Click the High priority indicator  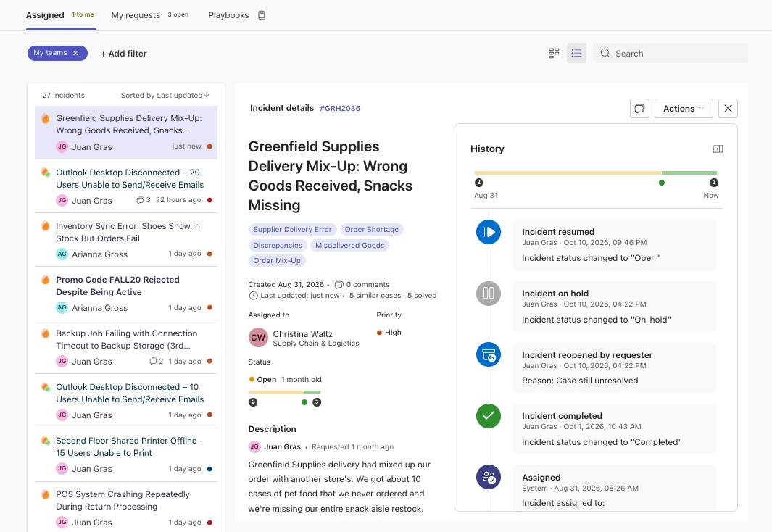point(389,332)
